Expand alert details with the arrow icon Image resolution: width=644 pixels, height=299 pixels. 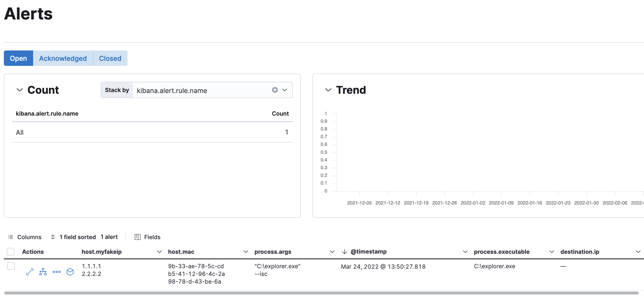pos(30,272)
